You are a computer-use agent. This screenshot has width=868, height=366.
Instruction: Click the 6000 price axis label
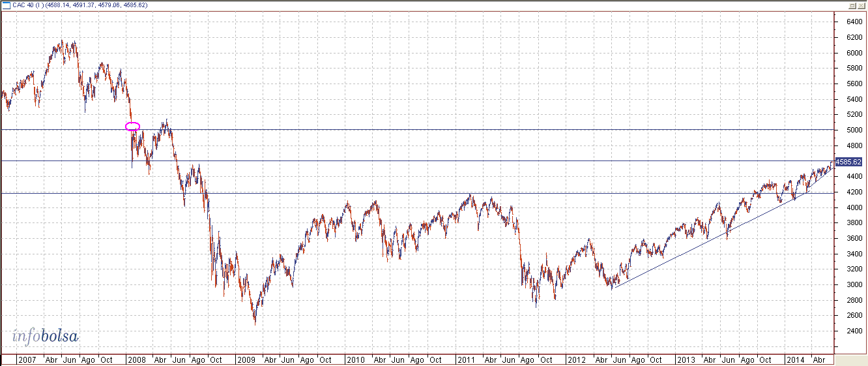(x=854, y=53)
